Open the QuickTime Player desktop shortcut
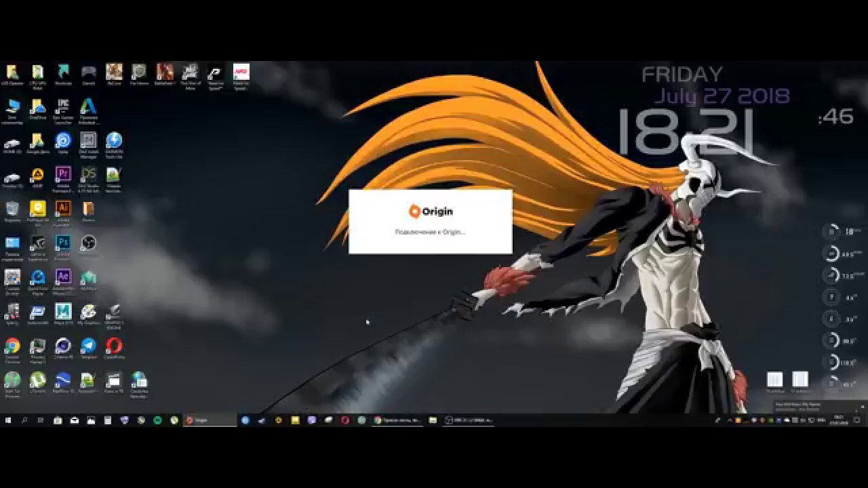The width and height of the screenshot is (868, 488). 38,281
